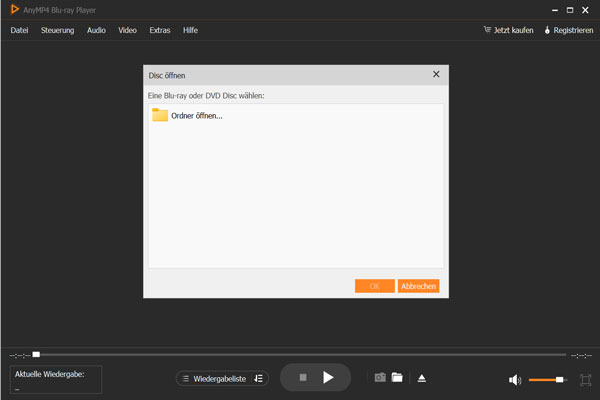Mute audio with the speaker icon
Viewport: 600px width, 400px height.
click(515, 380)
